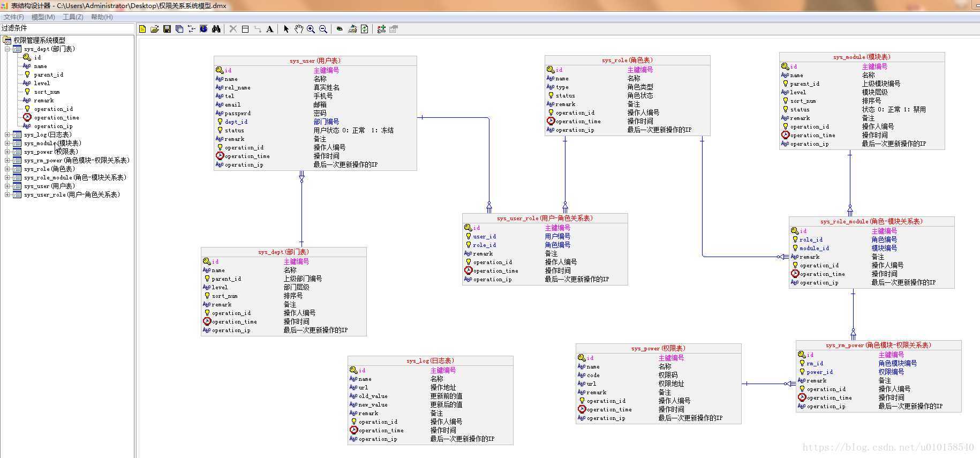The image size is (980, 458).
Task: Click the grayed-out delete X icon
Action: pyautogui.click(x=233, y=29)
